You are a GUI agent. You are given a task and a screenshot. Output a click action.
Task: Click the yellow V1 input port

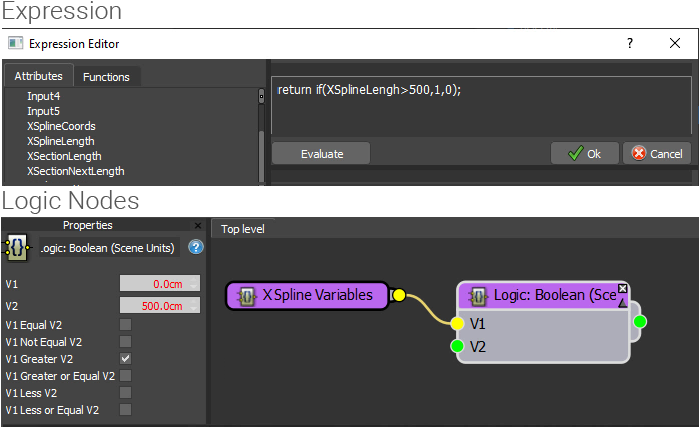[x=457, y=323]
